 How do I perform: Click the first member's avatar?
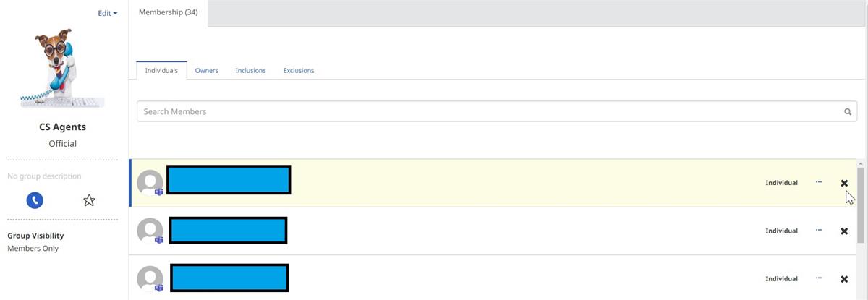(150, 183)
